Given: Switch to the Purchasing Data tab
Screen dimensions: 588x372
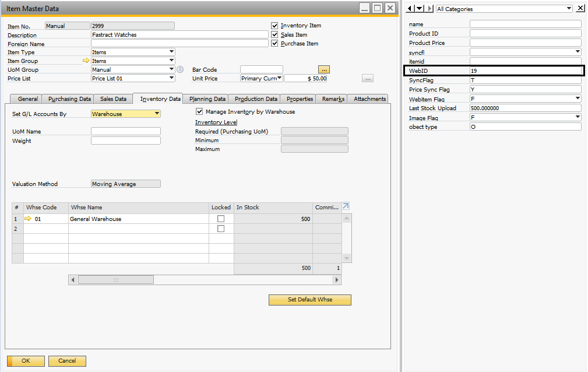Looking at the screenshot, I should point(69,99).
